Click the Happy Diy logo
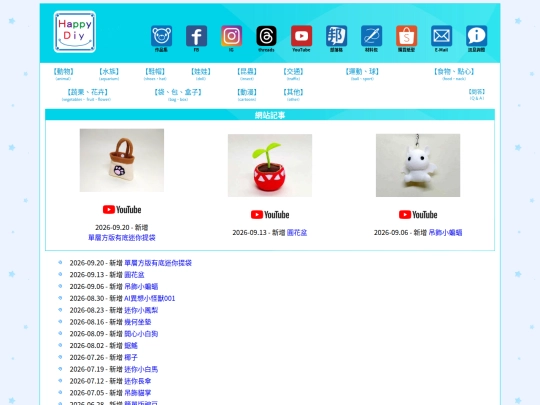 tap(75, 32)
